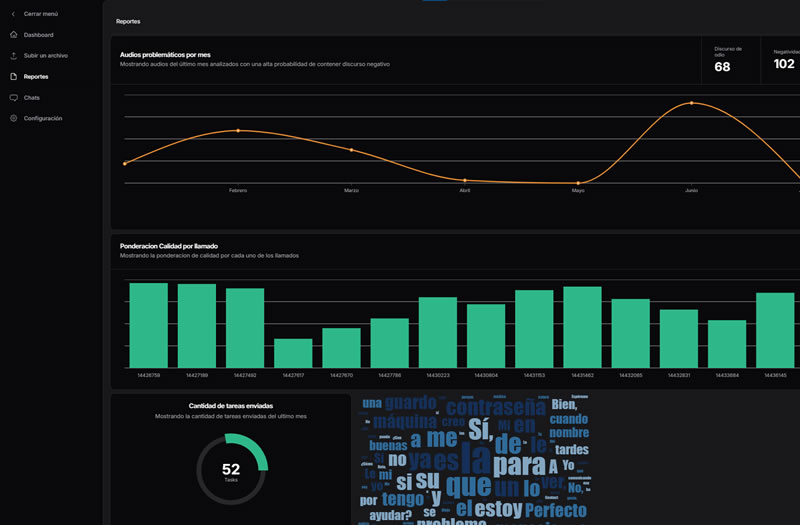Click the Mayo data point on the line chart
The image size is (800, 525).
click(578, 183)
